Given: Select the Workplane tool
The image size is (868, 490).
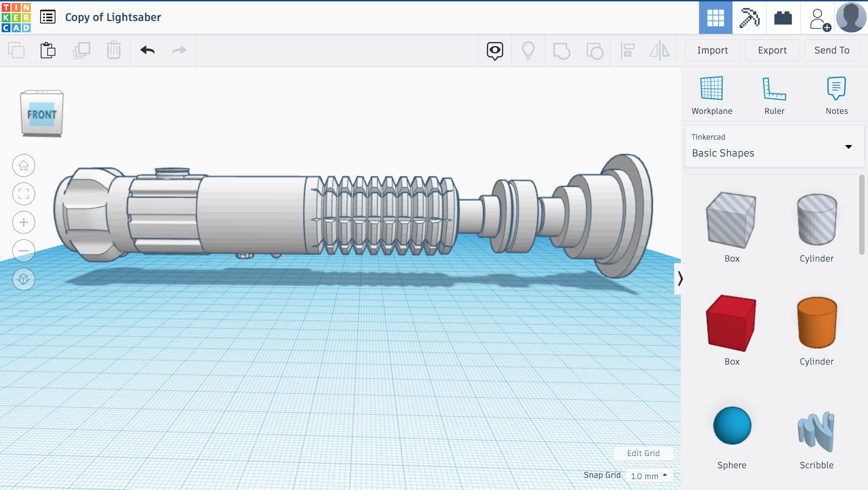Looking at the screenshot, I should coord(712,96).
